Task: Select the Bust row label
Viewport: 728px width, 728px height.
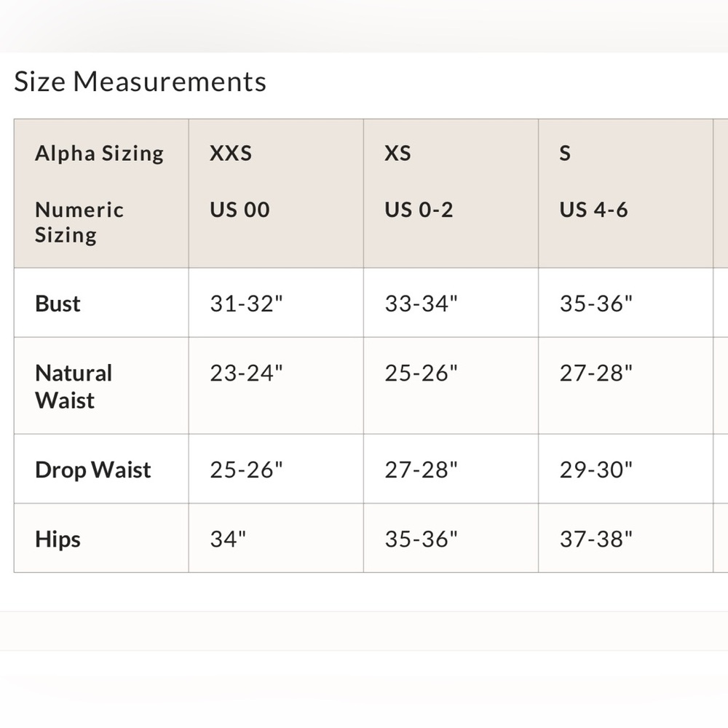Action: [58, 304]
